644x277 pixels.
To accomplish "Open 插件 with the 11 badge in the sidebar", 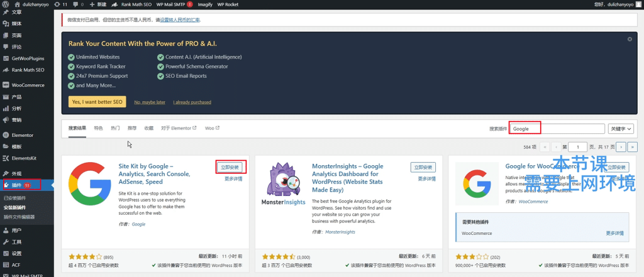I will 26,185.
